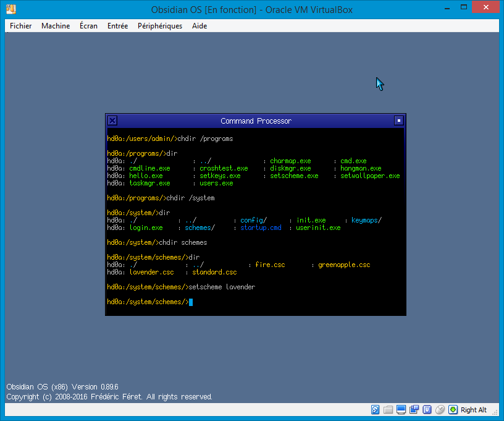Click users.exe in the listing
This screenshot has width=504, height=421.
[216, 183]
